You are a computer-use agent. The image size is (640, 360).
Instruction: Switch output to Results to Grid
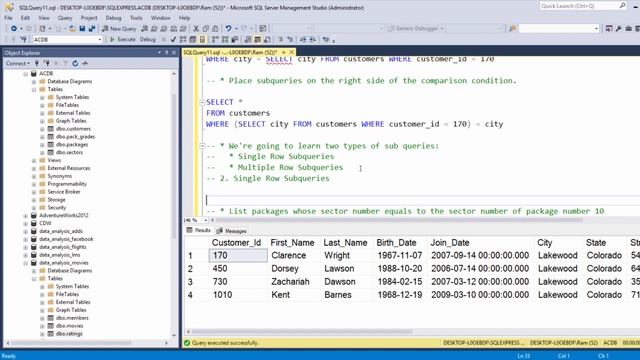coord(258,40)
